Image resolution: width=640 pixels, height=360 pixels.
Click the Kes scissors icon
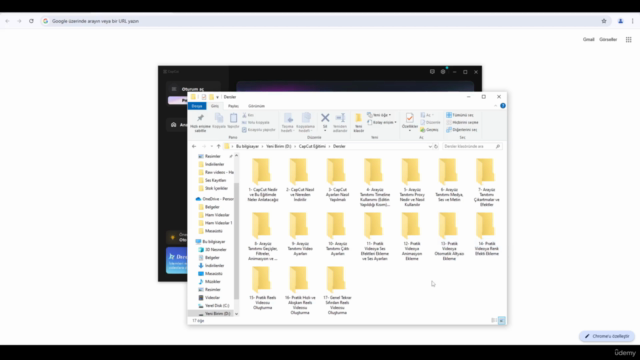pos(244,115)
